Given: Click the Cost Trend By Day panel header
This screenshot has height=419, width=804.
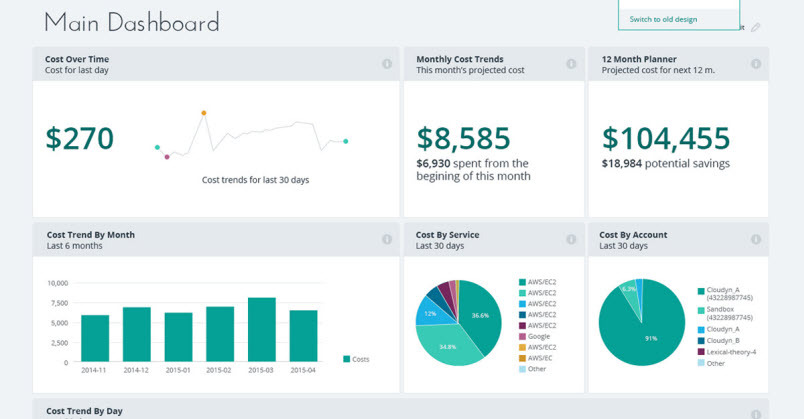Looking at the screenshot, I should pos(83,411).
